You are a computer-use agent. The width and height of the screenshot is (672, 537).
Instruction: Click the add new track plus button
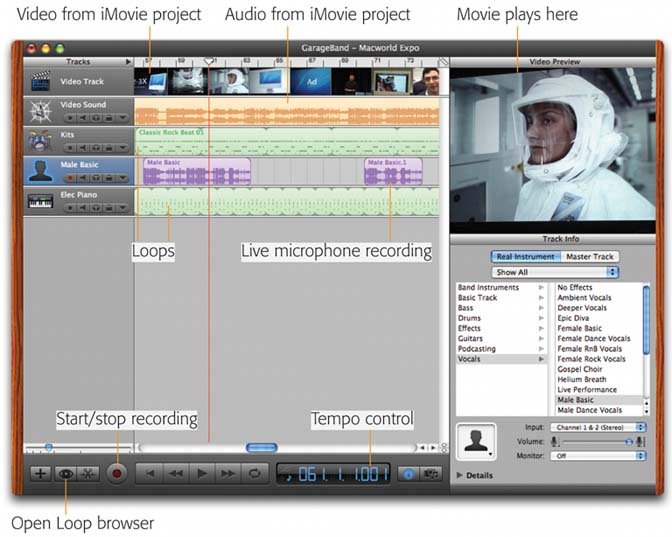coord(40,474)
